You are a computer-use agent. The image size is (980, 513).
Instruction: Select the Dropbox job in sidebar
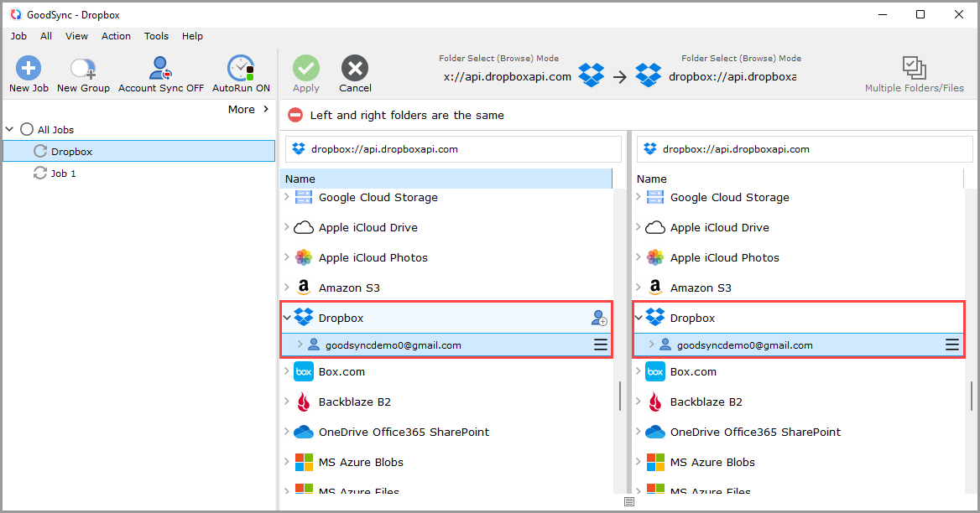(x=138, y=151)
